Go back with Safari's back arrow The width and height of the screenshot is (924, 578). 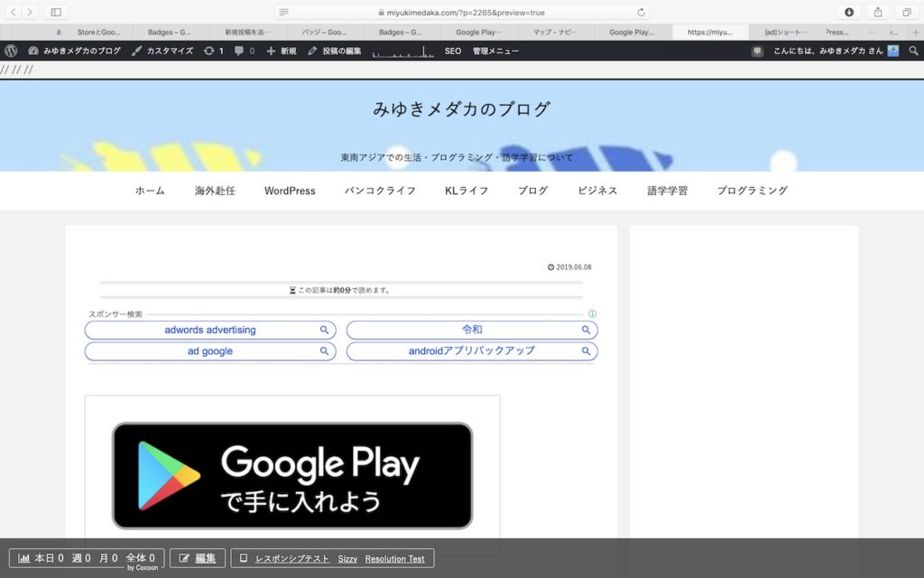pyautogui.click(x=13, y=12)
